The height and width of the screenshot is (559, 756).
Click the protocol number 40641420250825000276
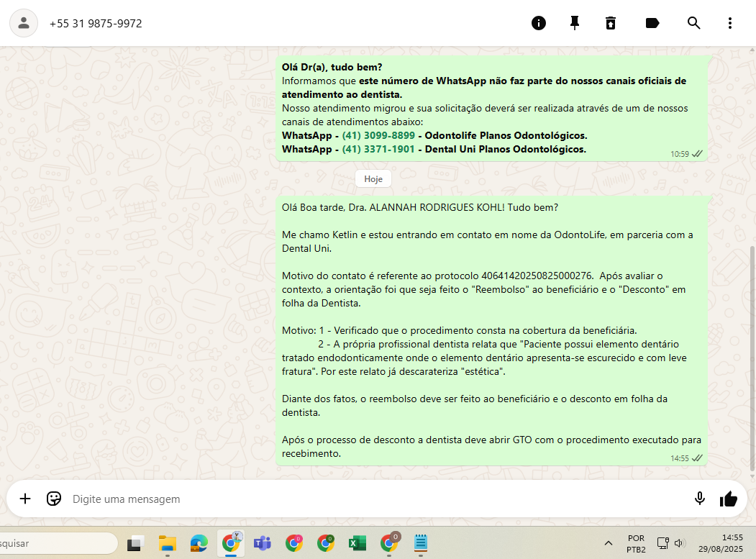tap(537, 276)
